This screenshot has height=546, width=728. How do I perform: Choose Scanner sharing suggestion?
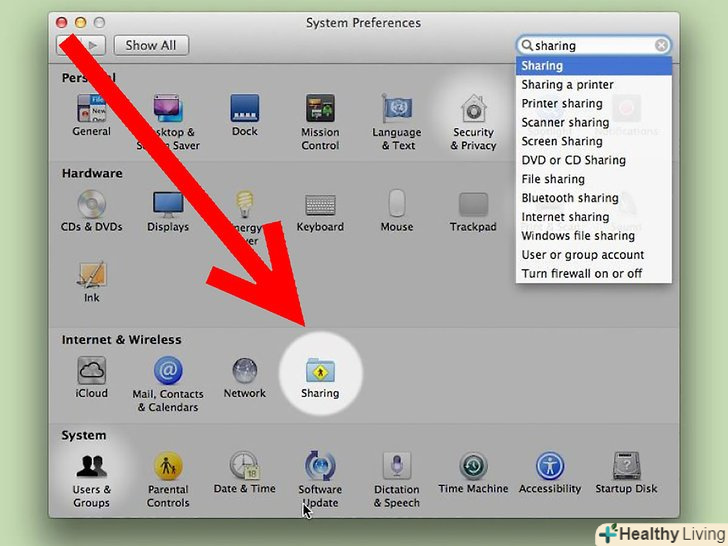coord(593,123)
